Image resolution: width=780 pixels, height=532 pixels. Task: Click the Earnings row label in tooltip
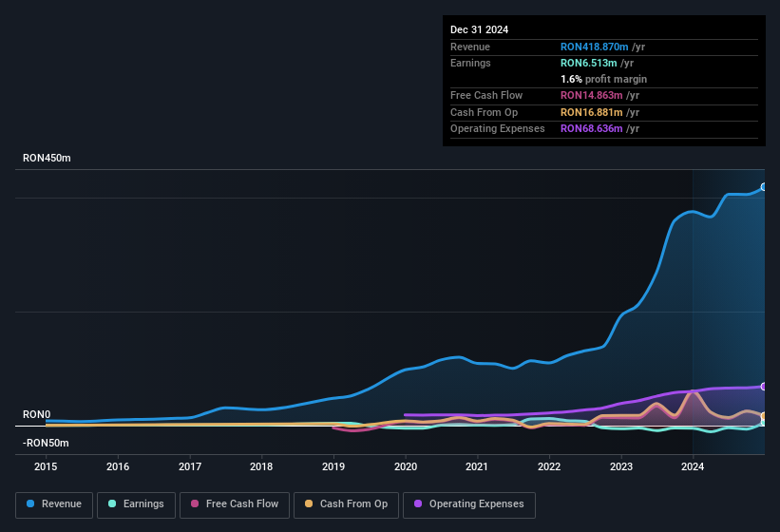pyautogui.click(x=470, y=63)
